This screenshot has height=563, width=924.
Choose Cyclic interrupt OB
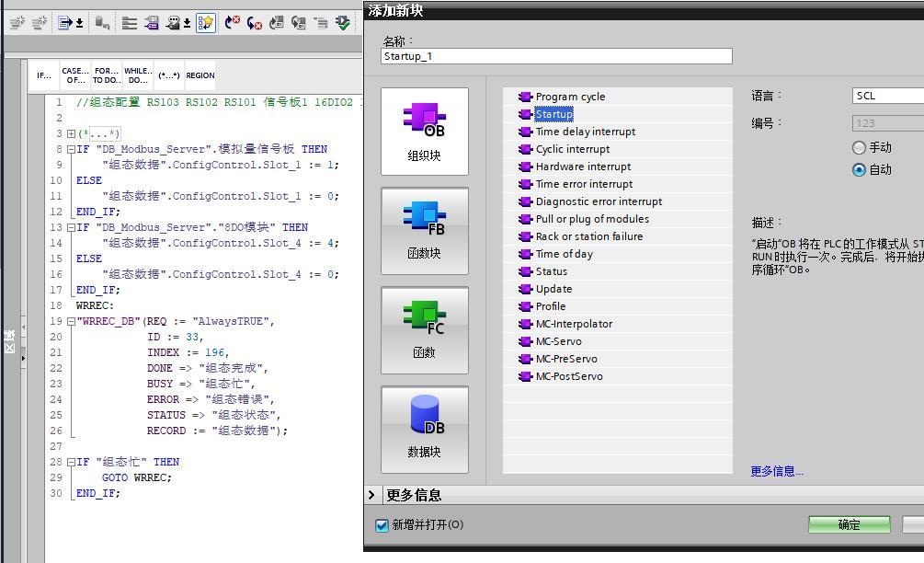point(618,149)
